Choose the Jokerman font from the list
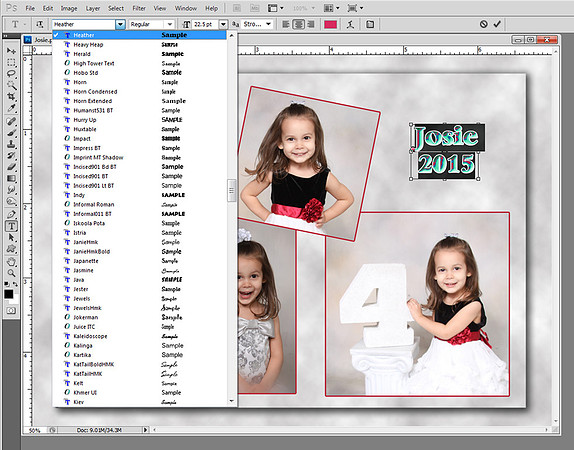Screen dimensions: 574x450 click(139, 317)
